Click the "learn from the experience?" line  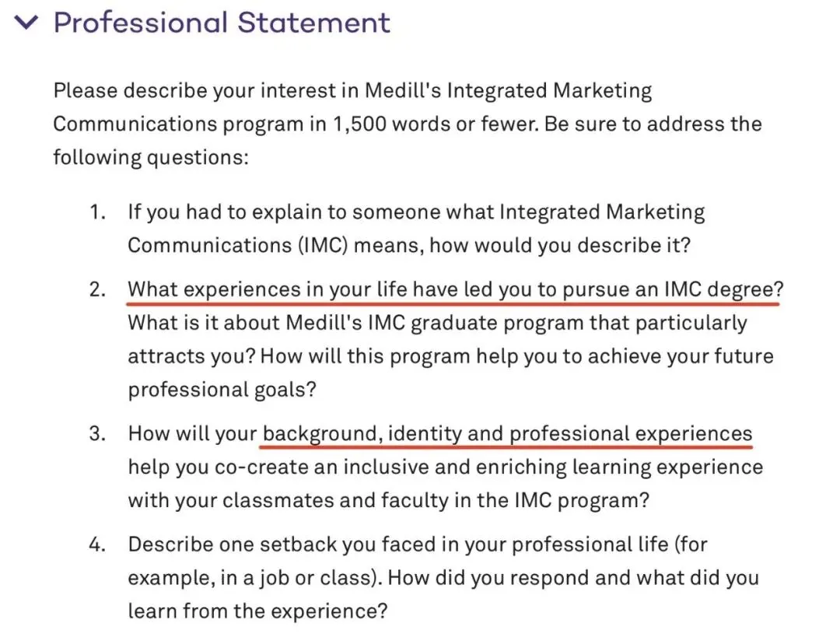tap(257, 611)
